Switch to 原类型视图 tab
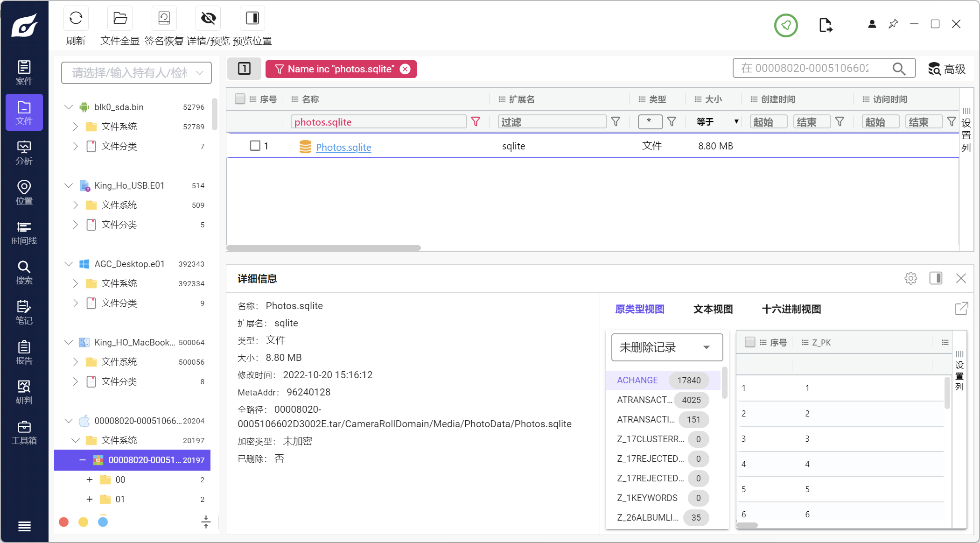This screenshot has width=980, height=543. 639,309
